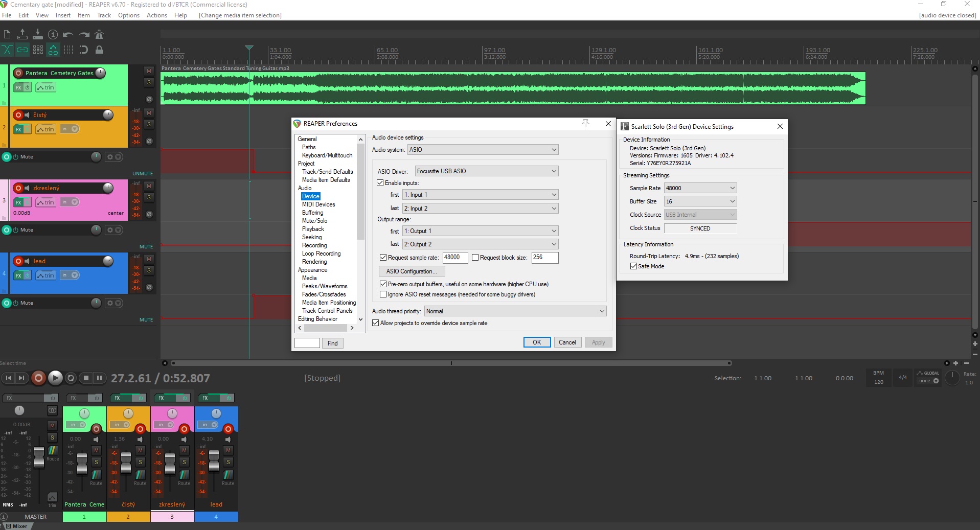This screenshot has height=530, width=980.
Task: Click the undo arrow in the toolbar
Action: click(68, 35)
